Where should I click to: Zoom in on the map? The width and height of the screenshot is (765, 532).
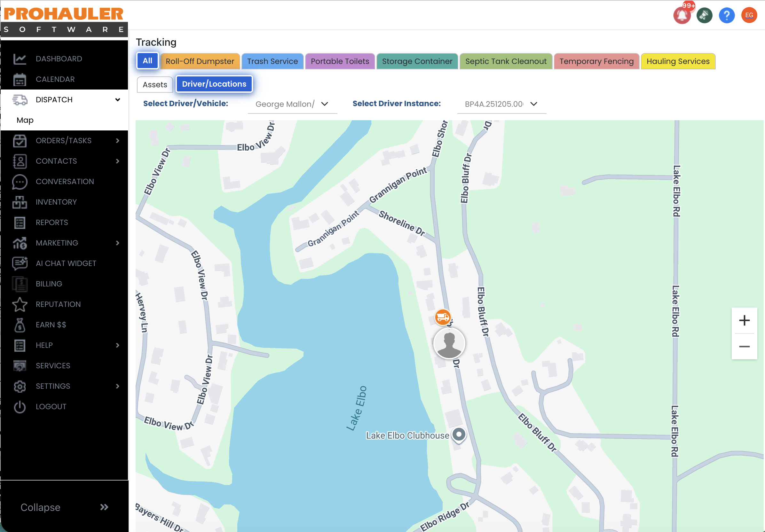pos(744,320)
